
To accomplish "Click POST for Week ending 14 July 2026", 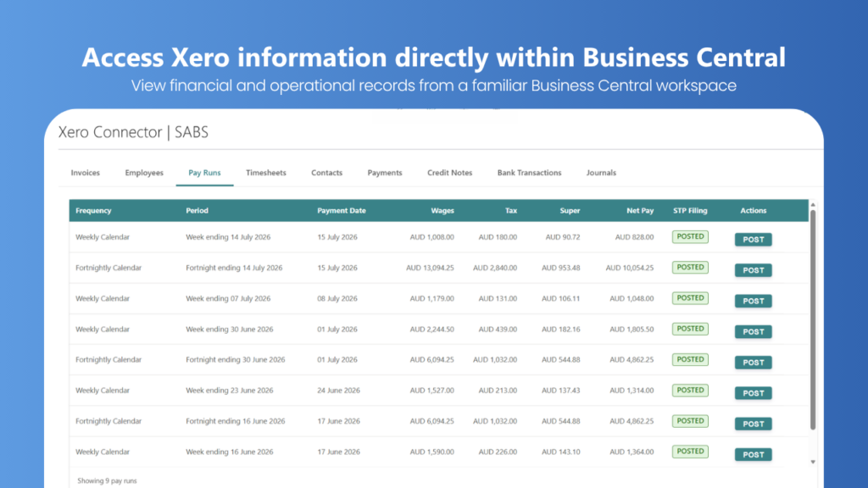I will (x=753, y=240).
